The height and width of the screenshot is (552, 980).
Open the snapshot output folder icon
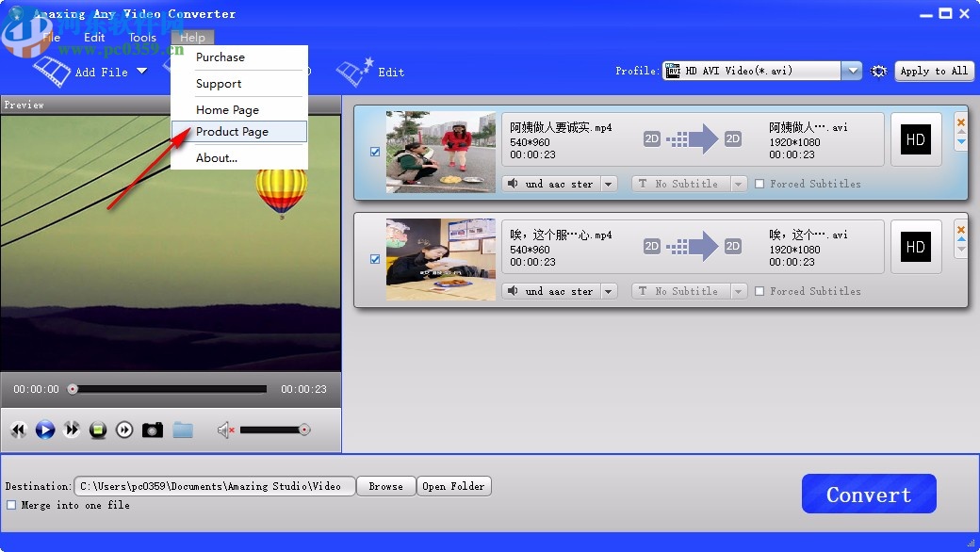point(183,430)
